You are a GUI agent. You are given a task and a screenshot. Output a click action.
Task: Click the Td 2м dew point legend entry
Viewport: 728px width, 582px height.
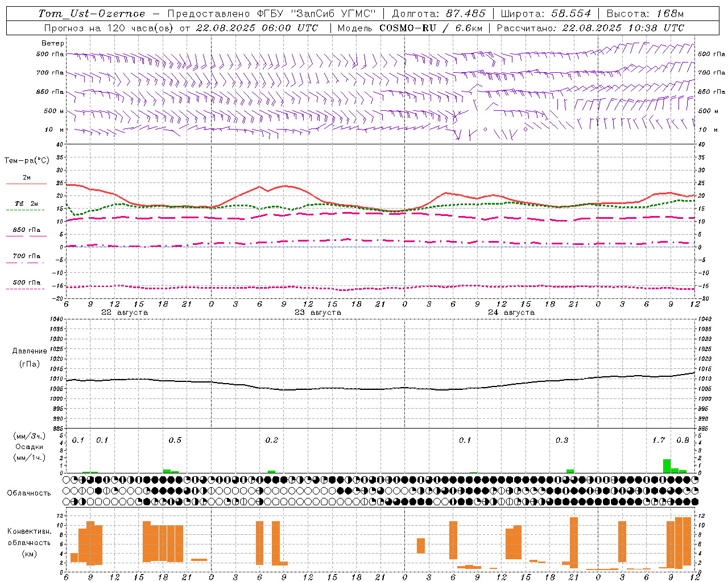click(27, 203)
